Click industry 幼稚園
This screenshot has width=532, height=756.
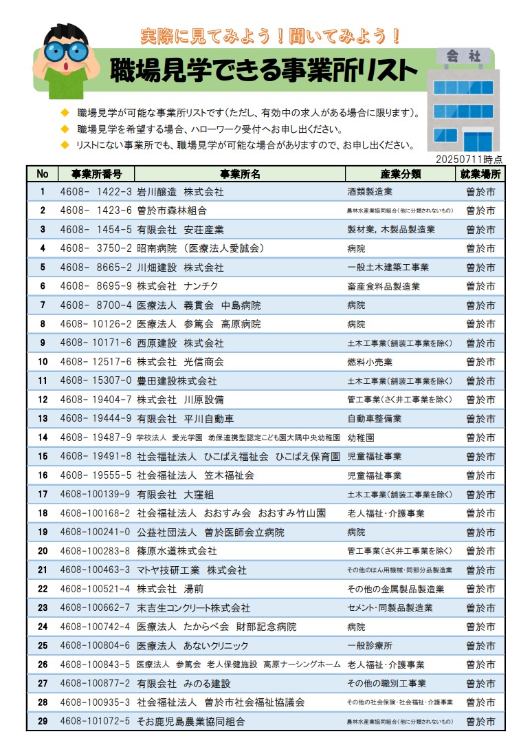361,438
